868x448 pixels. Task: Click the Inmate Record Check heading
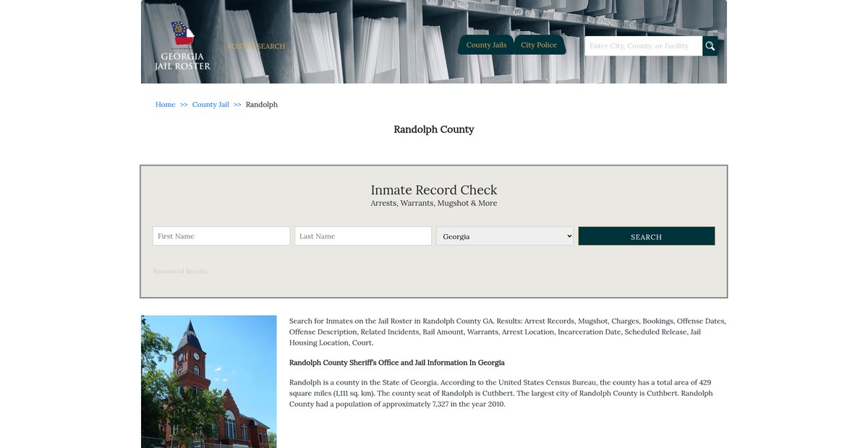tap(434, 190)
